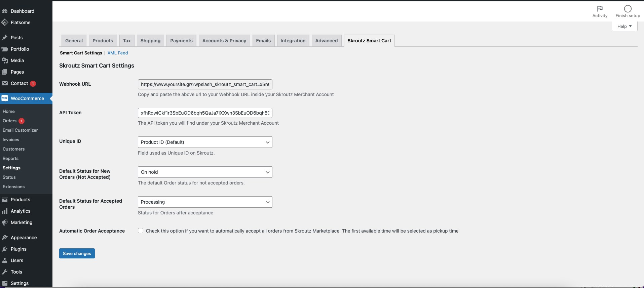
Task: Click the Appearance paintbrush icon
Action: point(5,238)
